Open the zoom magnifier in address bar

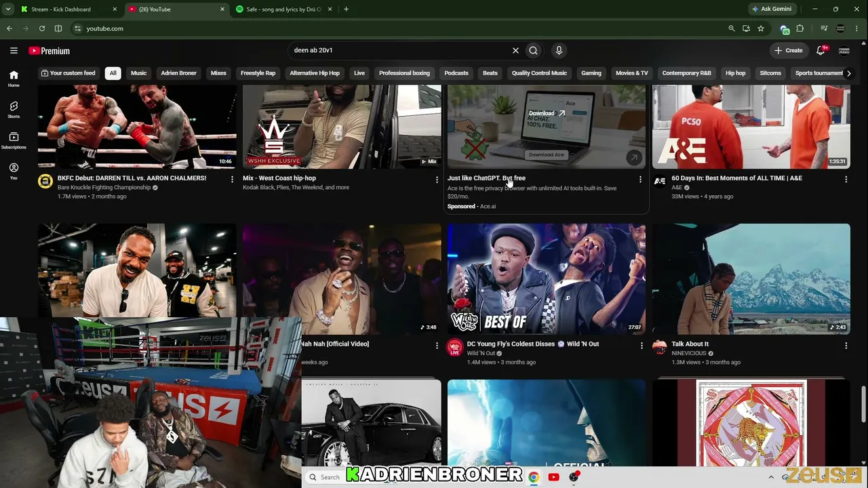(732, 28)
